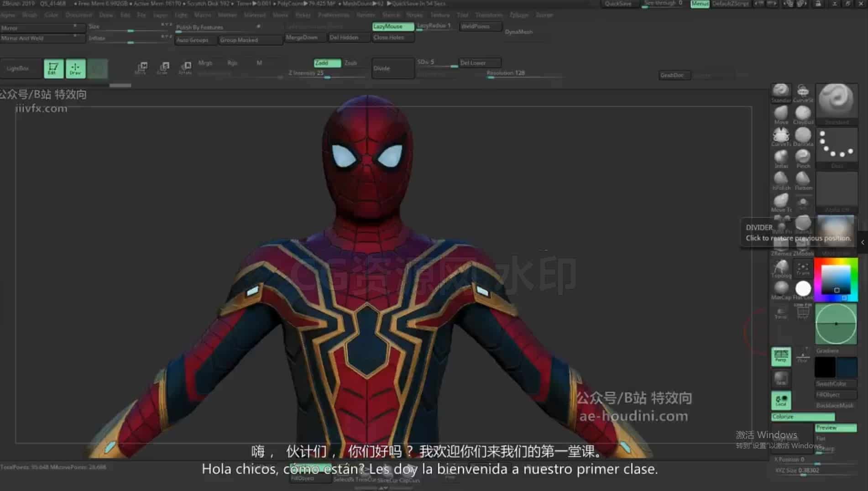The width and height of the screenshot is (868, 491).
Task: Expand the collapsed right tray arrow
Action: pos(863,242)
